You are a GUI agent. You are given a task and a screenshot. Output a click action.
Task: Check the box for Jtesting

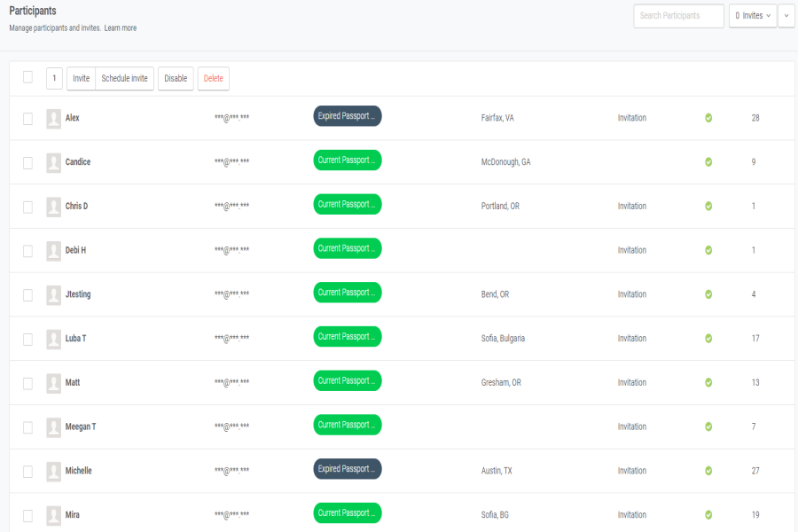[28, 295]
